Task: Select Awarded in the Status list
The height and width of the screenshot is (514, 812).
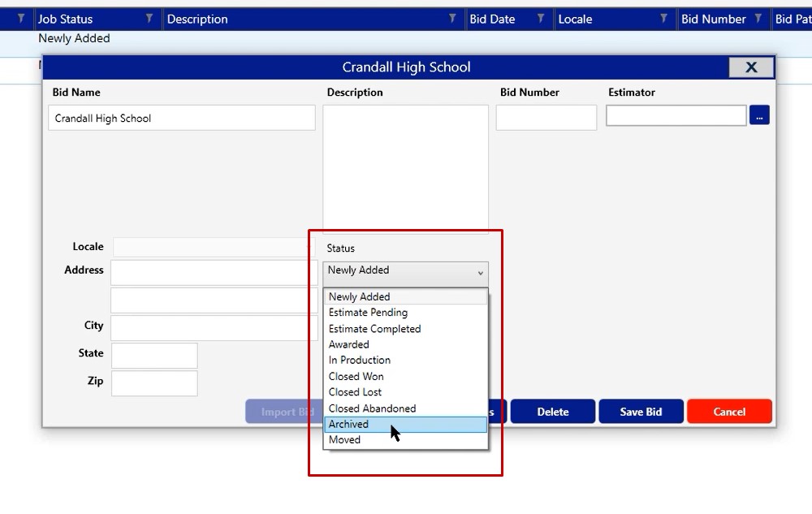Action: (348, 344)
